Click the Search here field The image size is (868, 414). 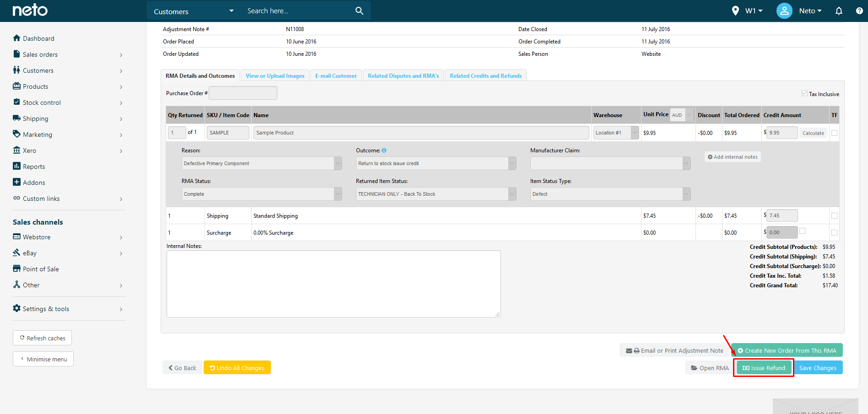point(297,11)
